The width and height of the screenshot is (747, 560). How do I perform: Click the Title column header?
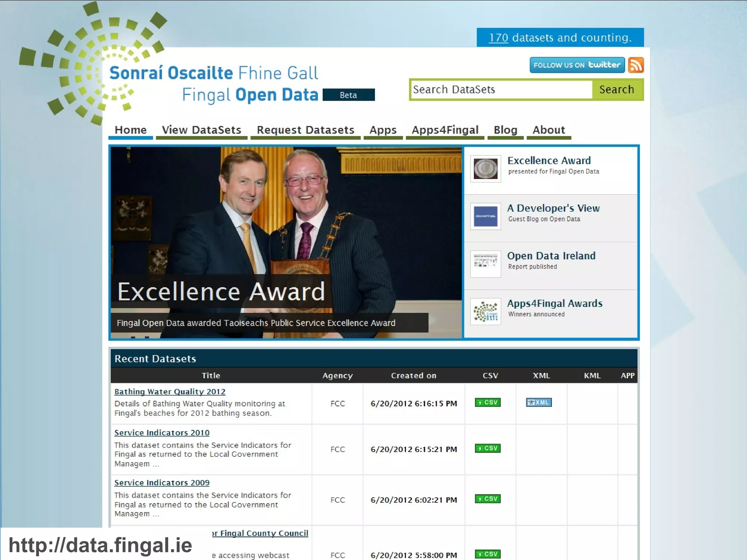tap(211, 376)
